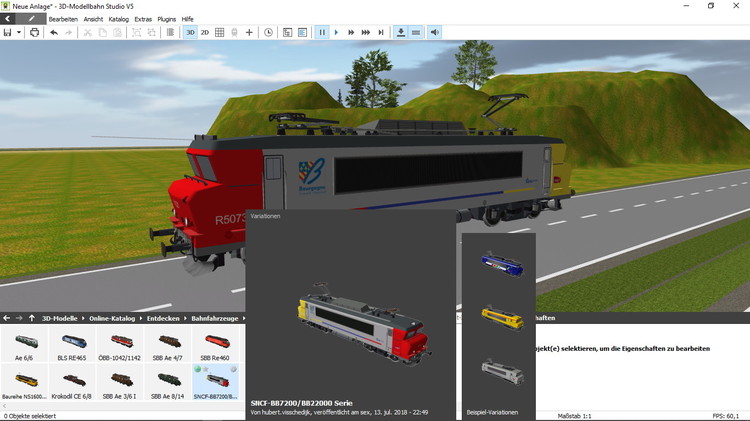This screenshot has width=750, height=421.
Task: Click the pencil edit mode button
Action: pos(31,19)
